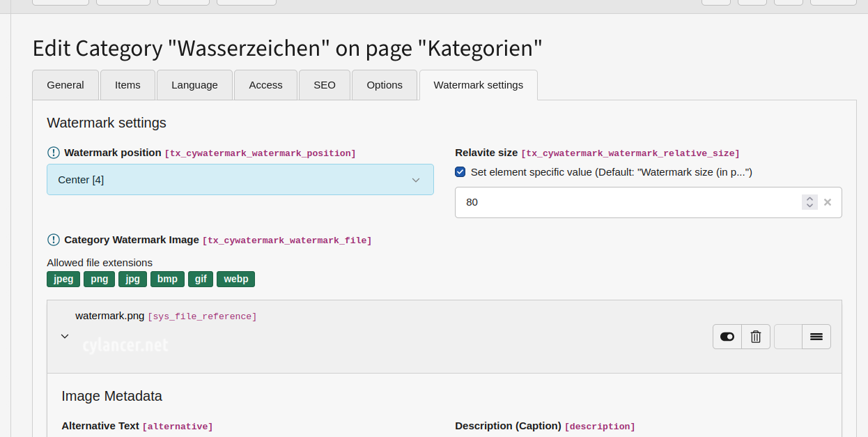The image size is (868, 437).
Task: Open the Items tab
Action: (127, 85)
